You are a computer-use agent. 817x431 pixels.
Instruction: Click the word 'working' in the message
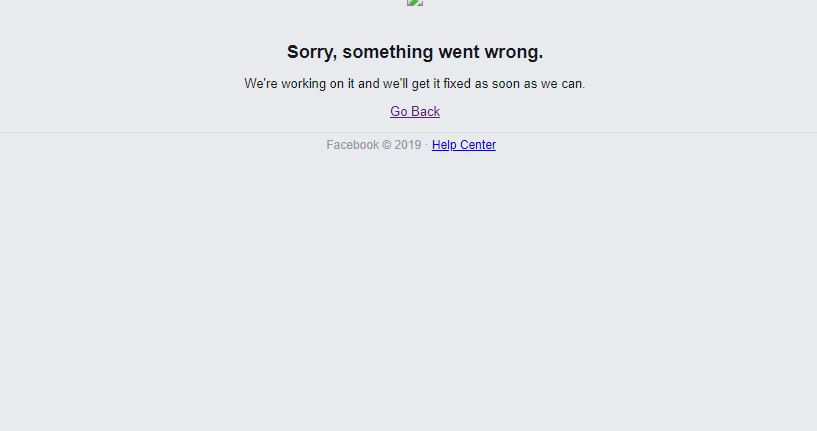(303, 84)
